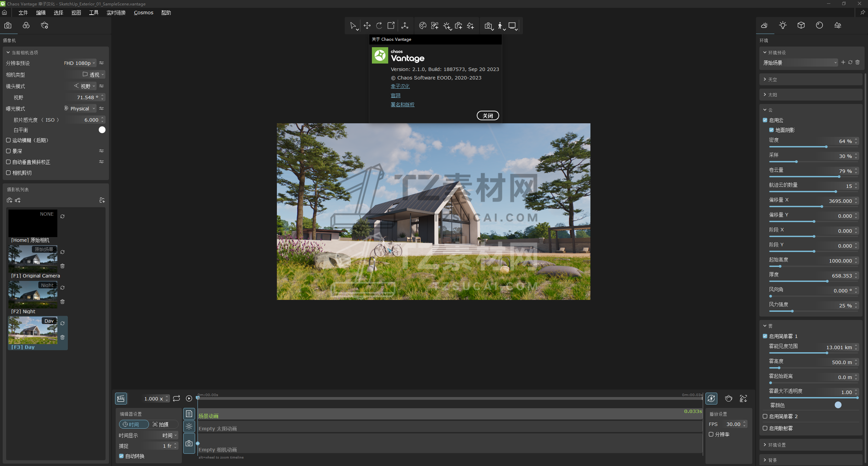Image resolution: width=868 pixels, height=466 pixels.
Task: Enable the 景深 depth of field checkbox
Action: point(8,151)
